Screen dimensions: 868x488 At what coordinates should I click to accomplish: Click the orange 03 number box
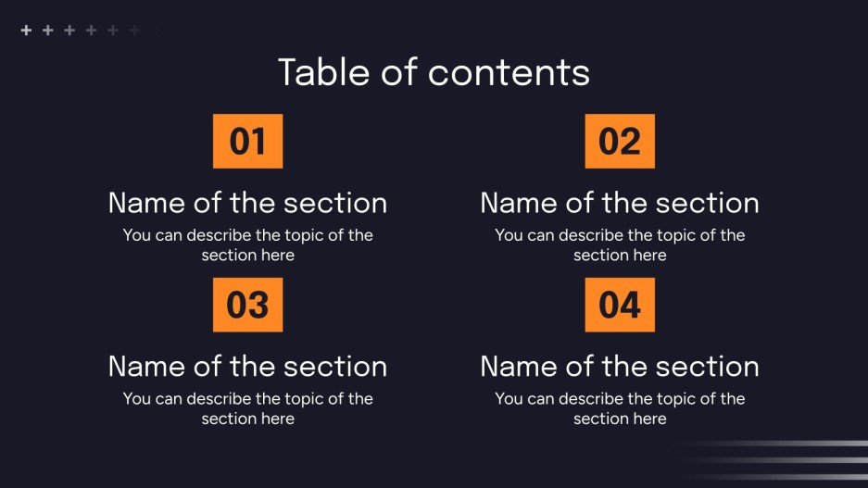click(x=247, y=305)
